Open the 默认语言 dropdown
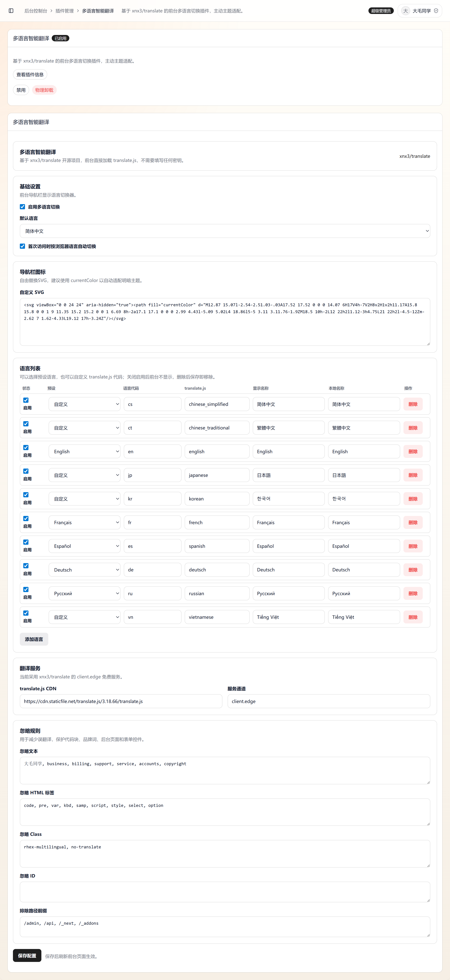The width and height of the screenshot is (450, 980). point(225,231)
